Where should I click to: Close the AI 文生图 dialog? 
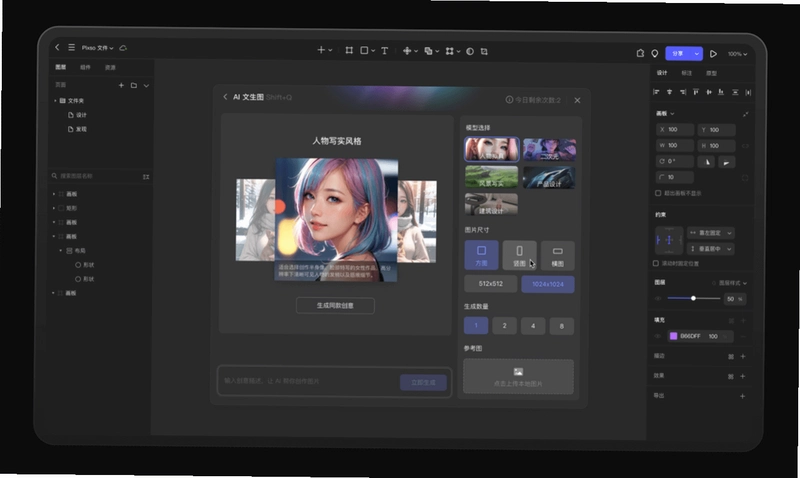(577, 100)
